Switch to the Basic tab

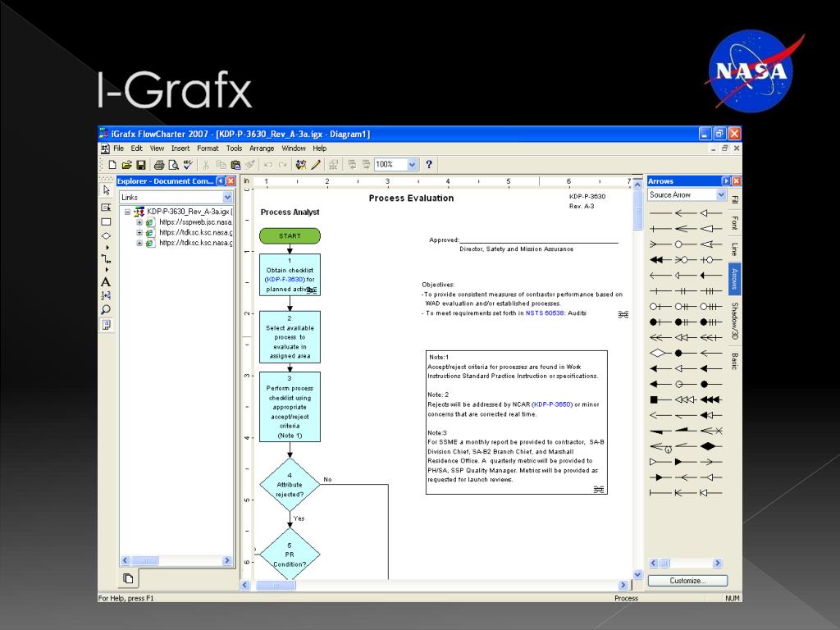pos(734,361)
